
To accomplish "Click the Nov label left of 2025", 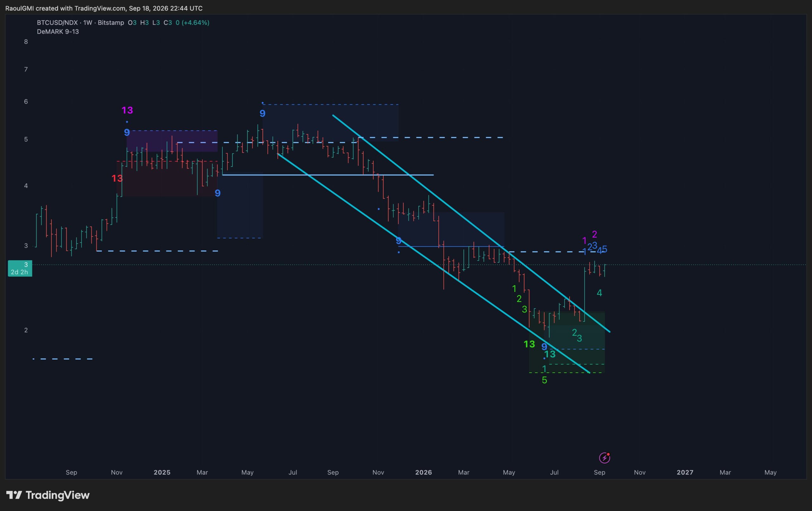I will [117, 472].
